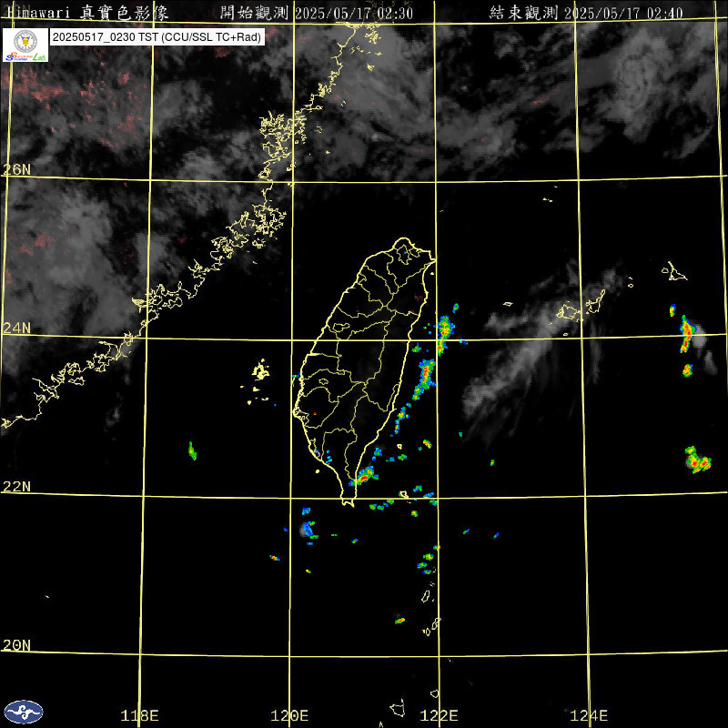This screenshot has width=728, height=728.
Task: Click the Severe Storm Lab logo
Action: click(x=25, y=45)
